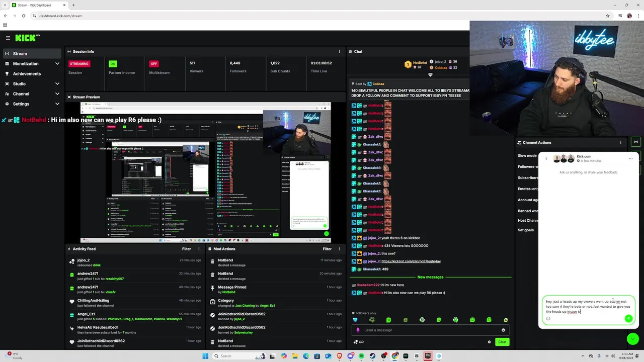The height and width of the screenshot is (362, 644).
Task: Reload the browser page
Action: [23, 16]
